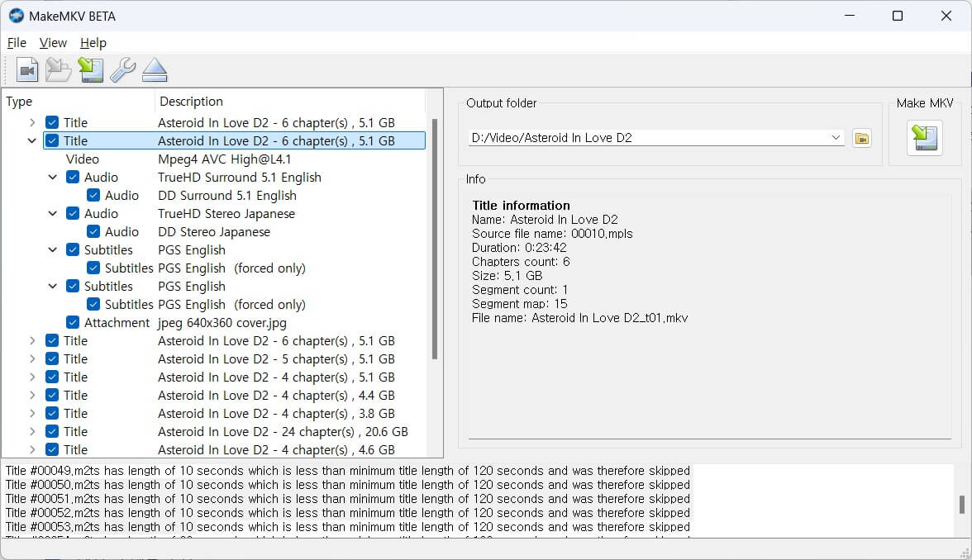
Task: Expand the 4.6 GB title row
Action: (x=31, y=449)
